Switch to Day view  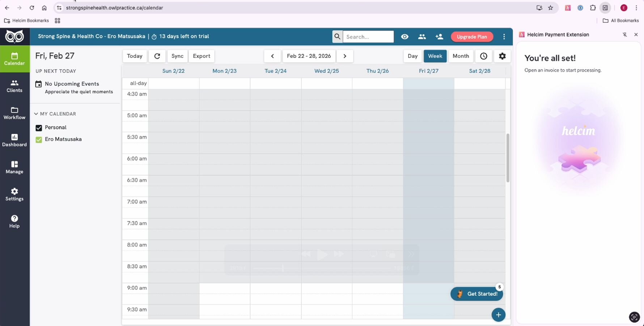[x=412, y=56]
